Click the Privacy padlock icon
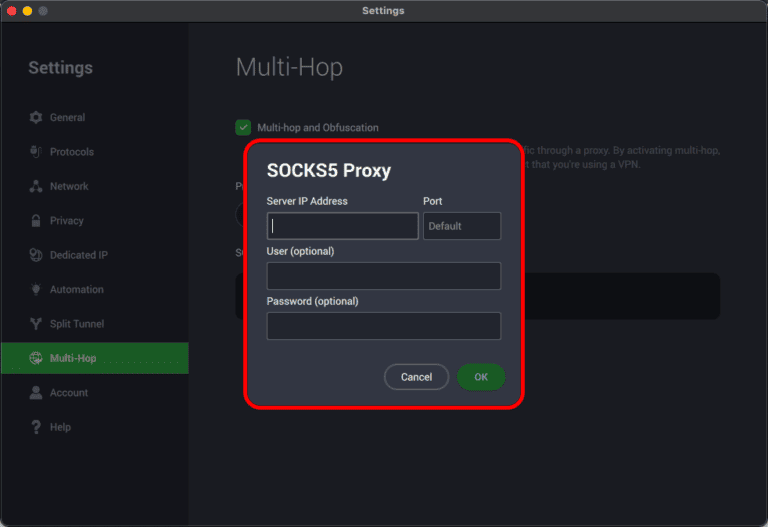Viewport: 768px width, 527px height. 36,220
